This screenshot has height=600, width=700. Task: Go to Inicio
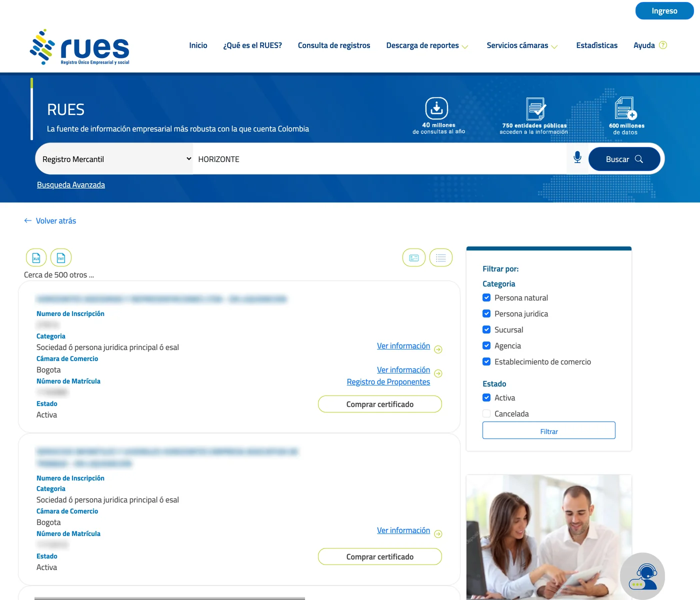pyautogui.click(x=198, y=45)
